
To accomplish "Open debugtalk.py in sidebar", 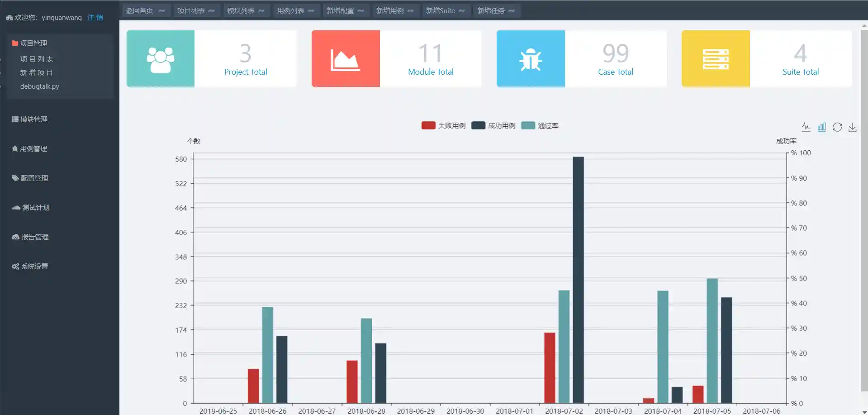I will point(39,86).
